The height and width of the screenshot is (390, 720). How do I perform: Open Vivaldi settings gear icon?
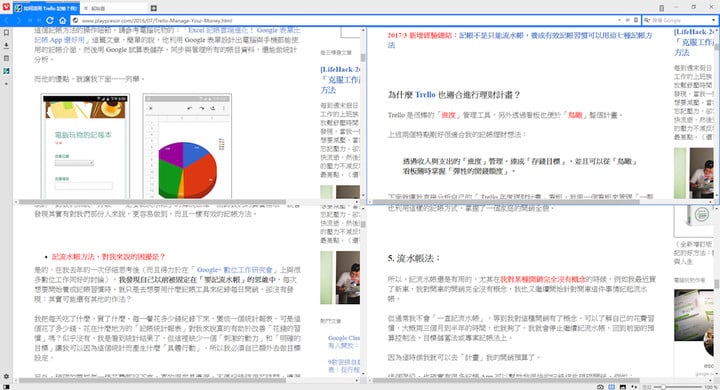tap(6, 376)
